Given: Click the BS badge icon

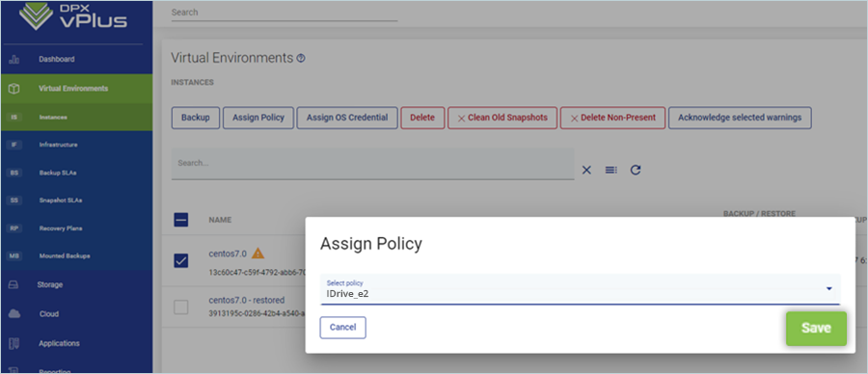Looking at the screenshot, I should tap(14, 173).
